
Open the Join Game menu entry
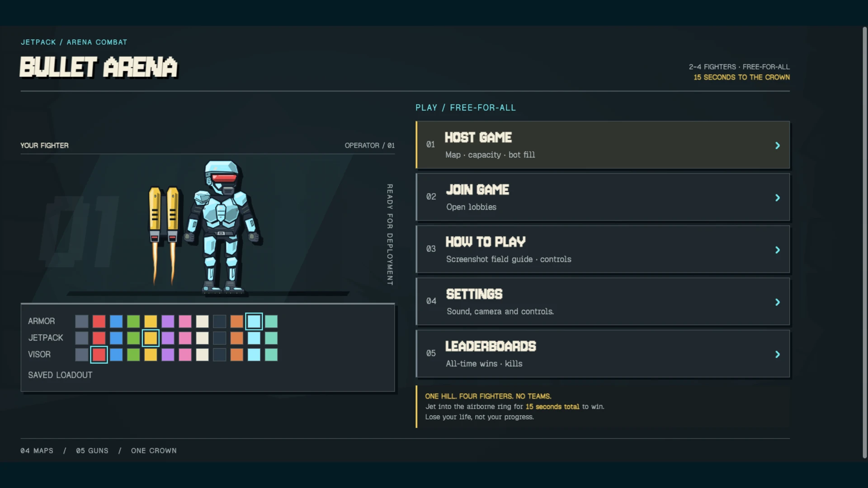(x=603, y=197)
